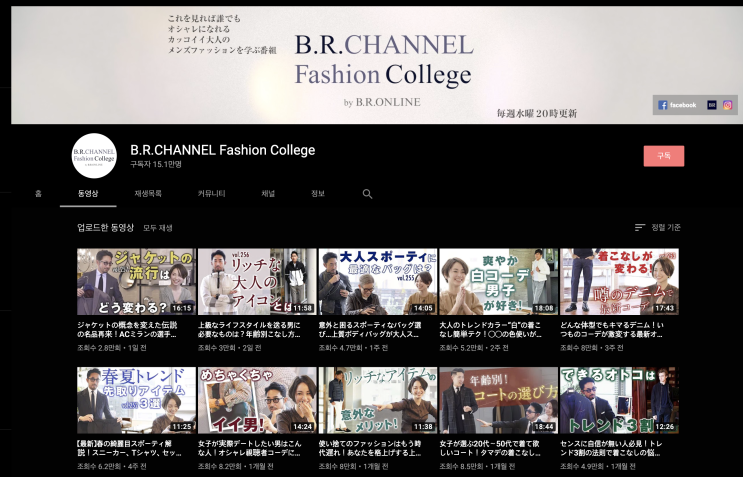Open the Facebook link on the banner

(x=677, y=105)
